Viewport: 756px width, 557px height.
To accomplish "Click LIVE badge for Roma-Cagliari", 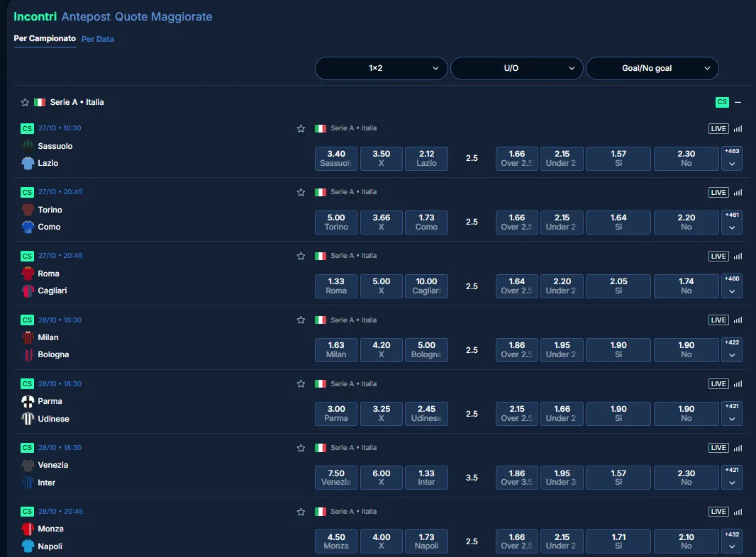I will [718, 257].
